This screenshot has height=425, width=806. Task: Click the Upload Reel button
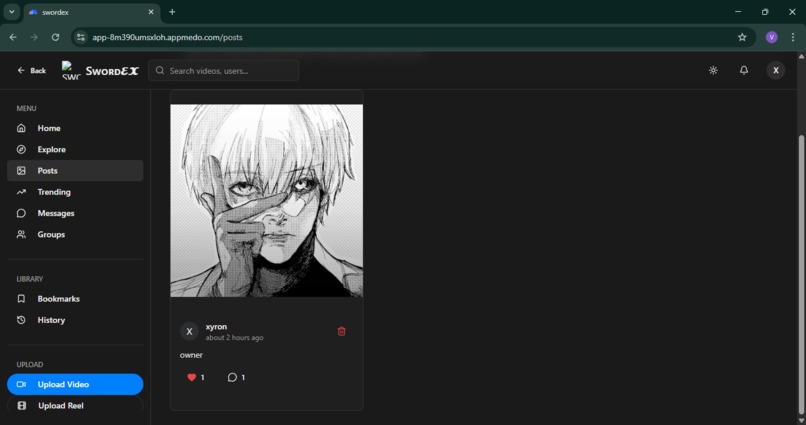pos(75,405)
